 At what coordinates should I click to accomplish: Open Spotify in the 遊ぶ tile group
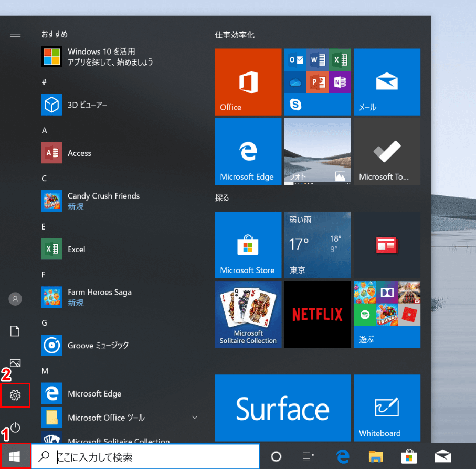[365, 315]
